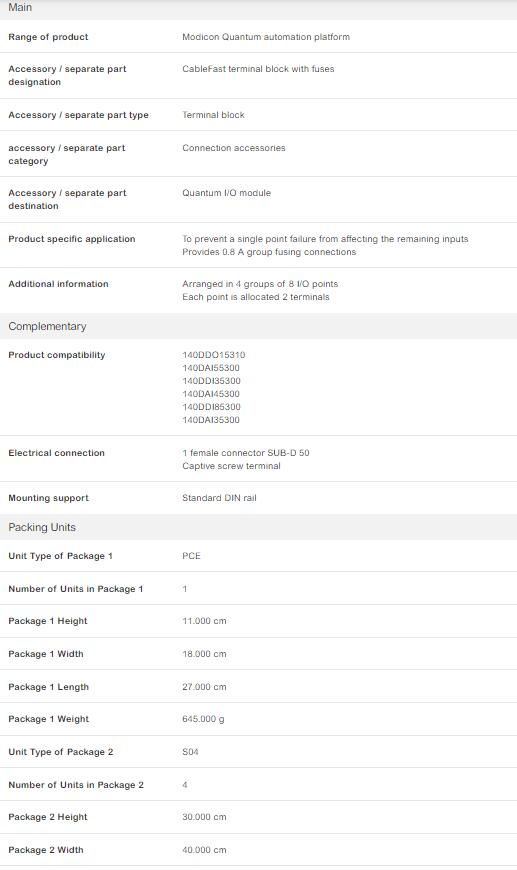
Task: Click the Terminal block type value
Action: tap(213, 115)
